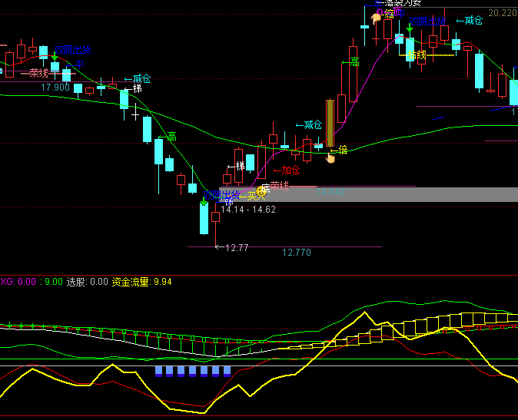Viewport: 518px width, 420px height.
Task: Click the orange hand icon at chart top
Action: 376,17
